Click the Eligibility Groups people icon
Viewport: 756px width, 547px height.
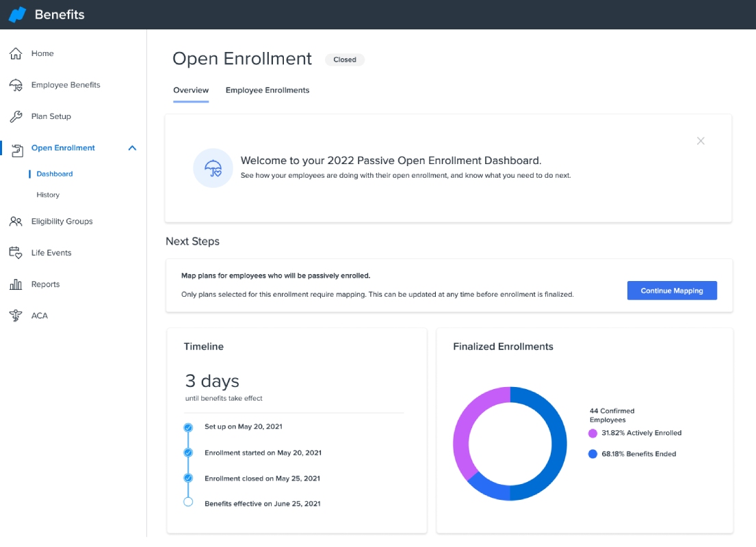click(x=16, y=222)
